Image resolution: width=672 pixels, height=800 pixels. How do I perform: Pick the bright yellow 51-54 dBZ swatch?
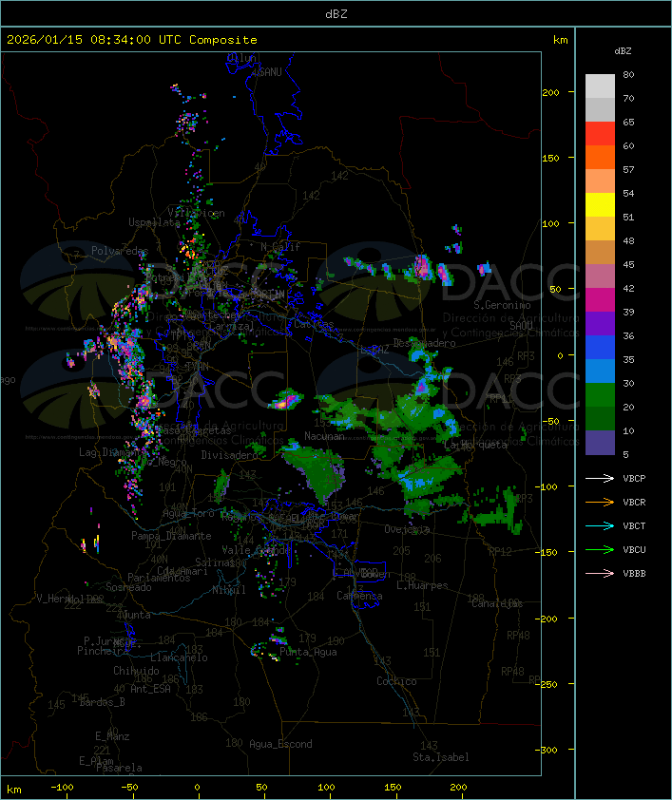(600, 204)
